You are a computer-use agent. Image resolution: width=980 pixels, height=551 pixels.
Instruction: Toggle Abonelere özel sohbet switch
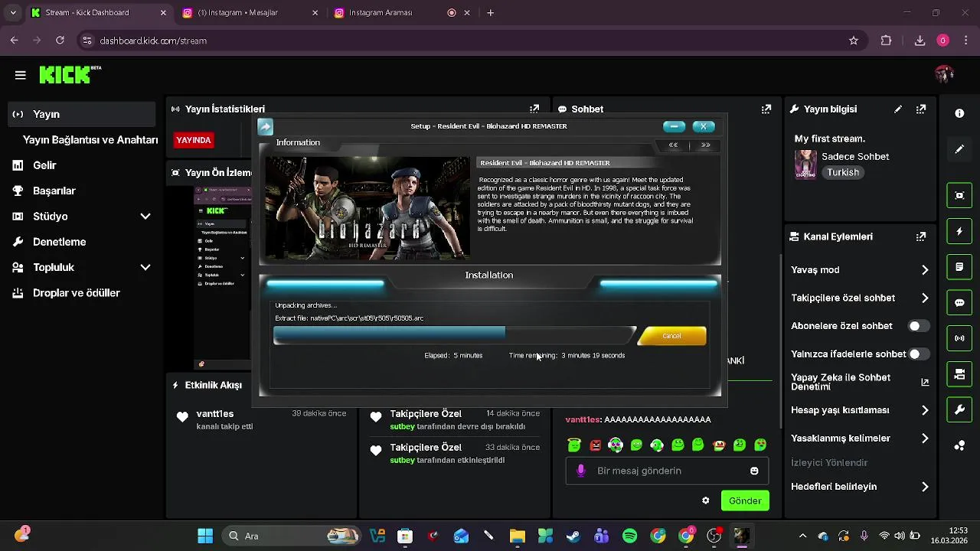919,326
